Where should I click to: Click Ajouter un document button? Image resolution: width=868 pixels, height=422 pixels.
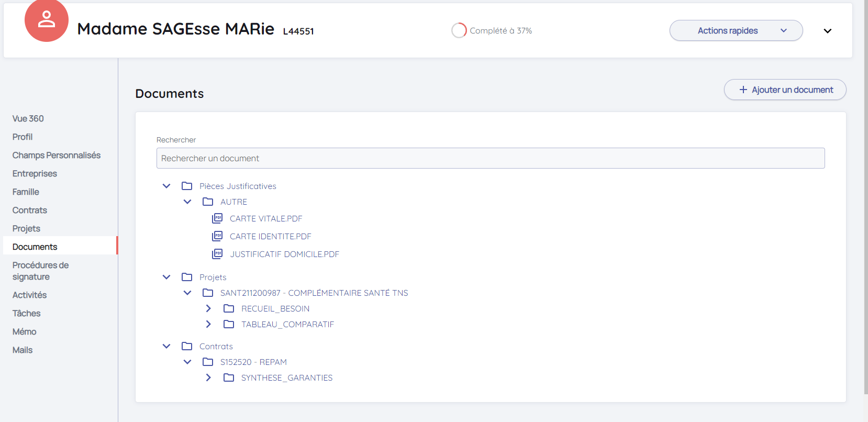coord(785,90)
